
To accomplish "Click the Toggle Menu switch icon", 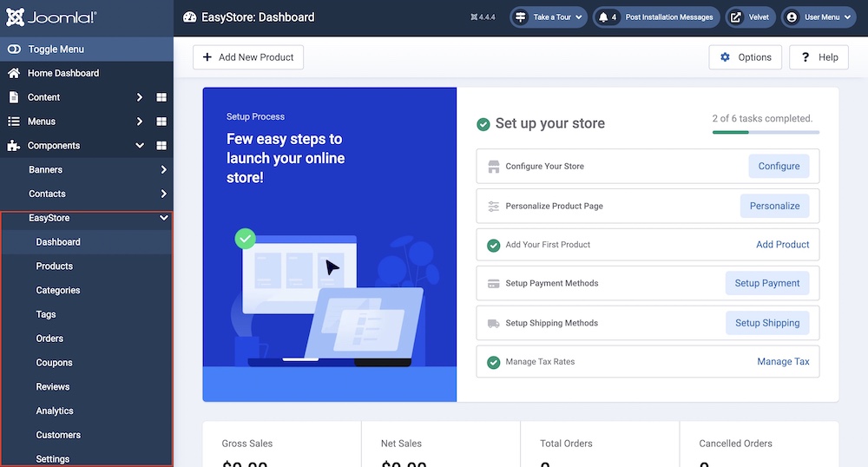I will [x=14, y=49].
